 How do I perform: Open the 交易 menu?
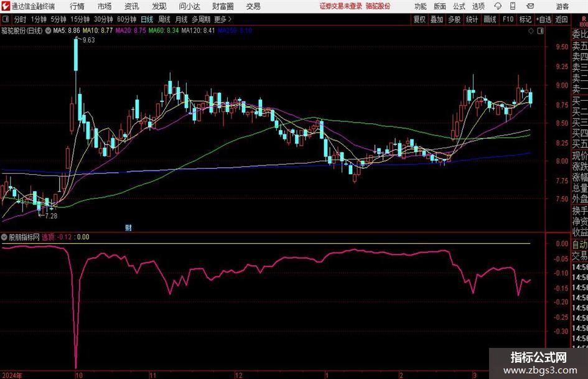pos(253,6)
